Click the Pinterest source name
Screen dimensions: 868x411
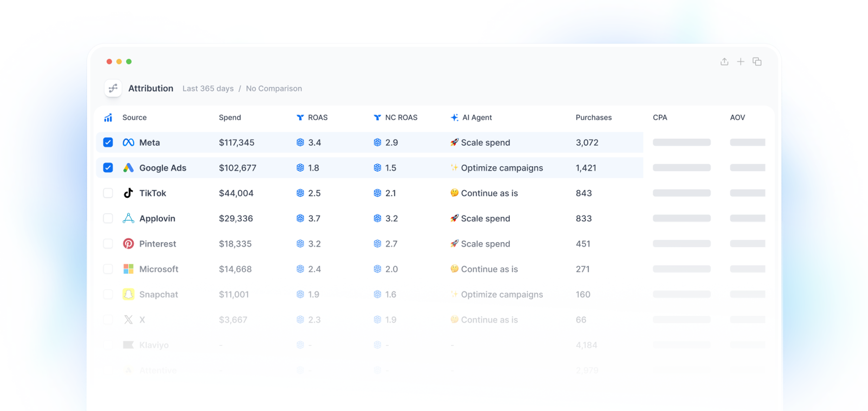point(158,244)
